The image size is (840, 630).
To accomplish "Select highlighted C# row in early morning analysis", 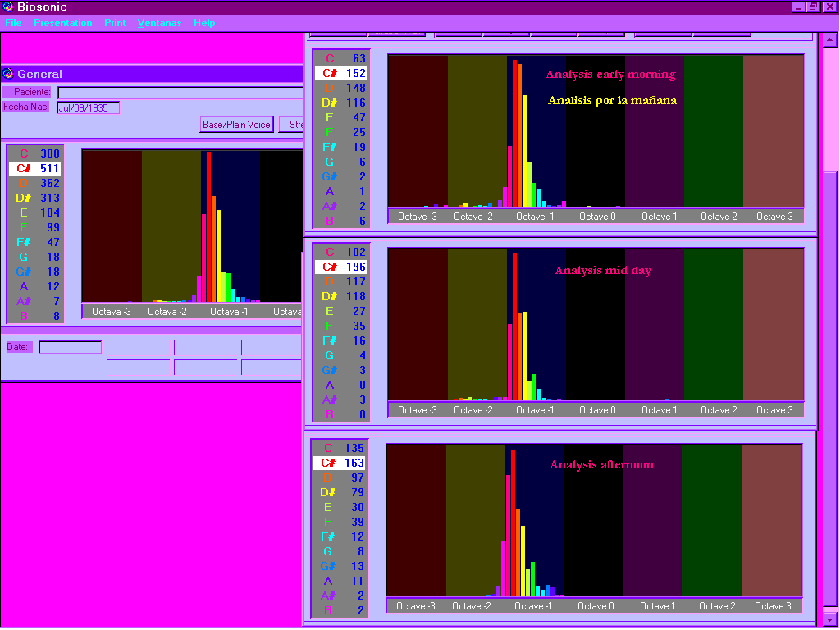I will (x=341, y=73).
